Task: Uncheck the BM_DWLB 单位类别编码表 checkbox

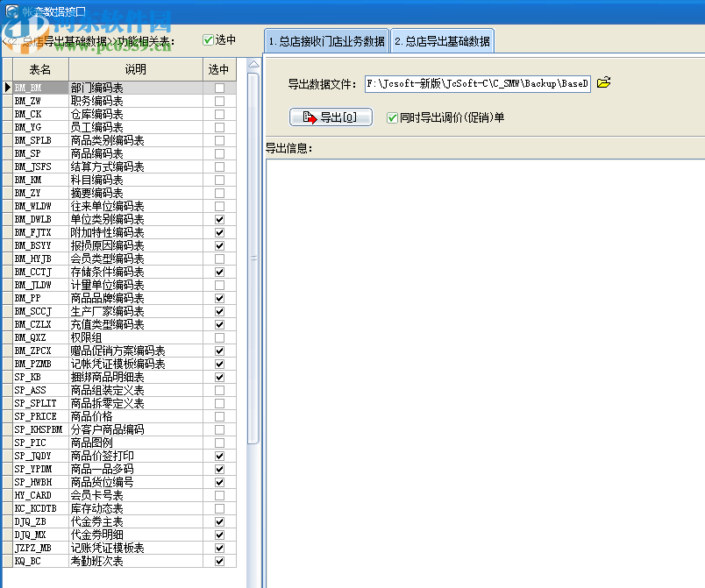Action: pyautogui.click(x=219, y=219)
